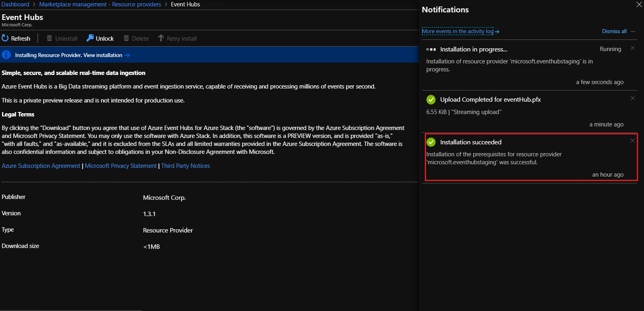Click the blue info icon in banner
This screenshot has height=311, width=644.
[x=6, y=55]
